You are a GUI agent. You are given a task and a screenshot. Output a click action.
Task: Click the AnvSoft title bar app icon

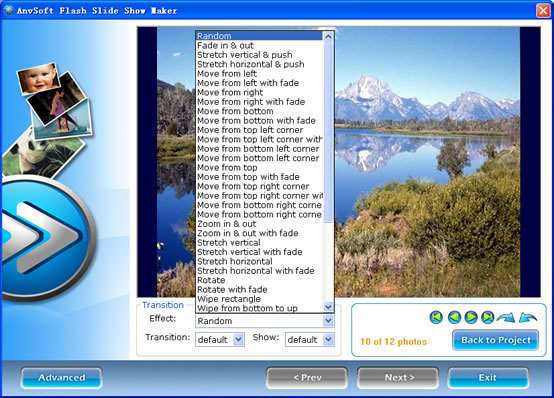point(8,10)
